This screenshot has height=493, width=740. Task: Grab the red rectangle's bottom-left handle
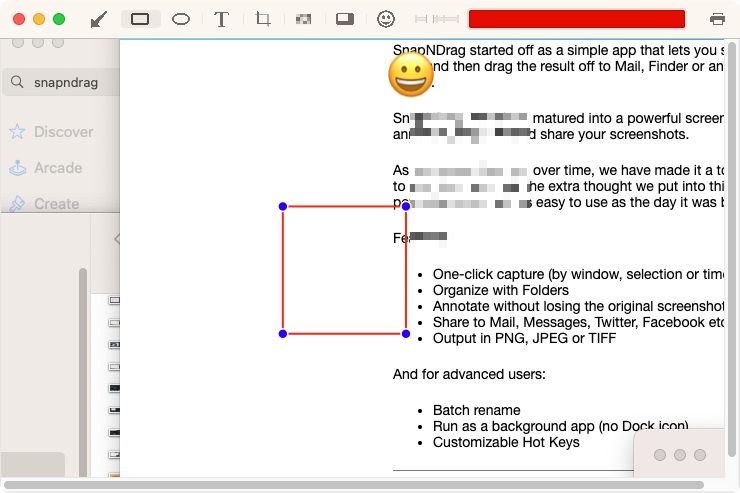283,334
